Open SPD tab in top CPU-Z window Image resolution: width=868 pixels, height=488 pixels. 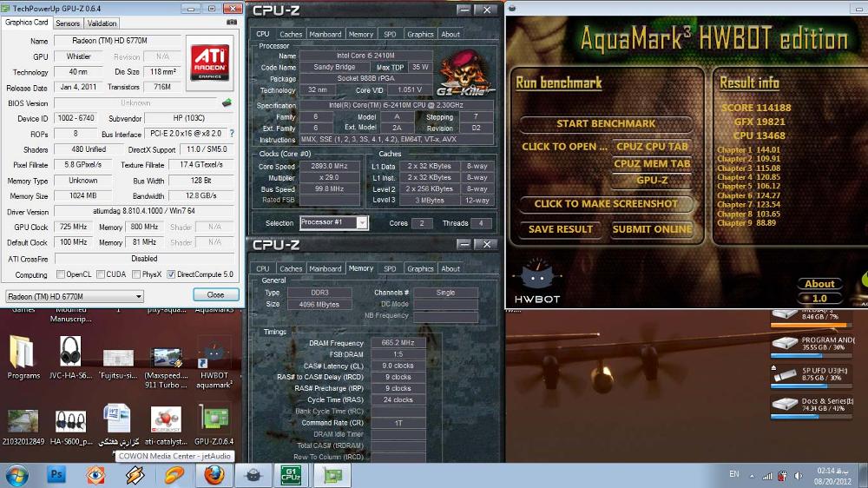pyautogui.click(x=390, y=35)
